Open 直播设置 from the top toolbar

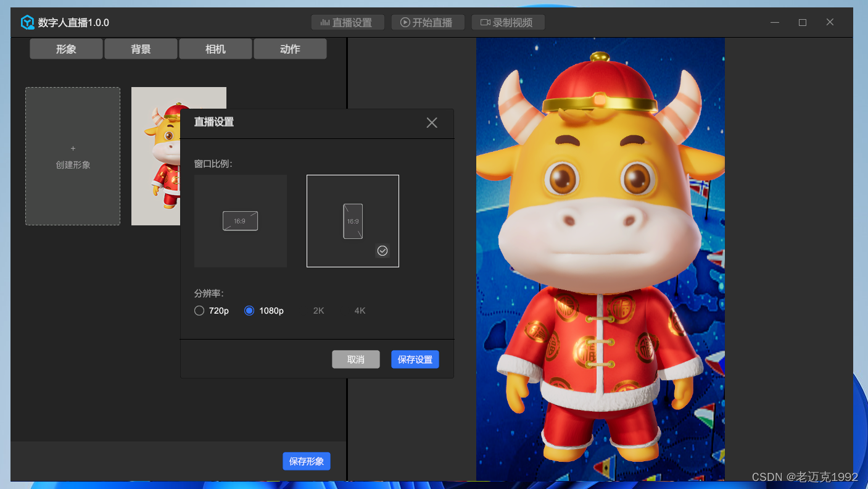pos(348,23)
